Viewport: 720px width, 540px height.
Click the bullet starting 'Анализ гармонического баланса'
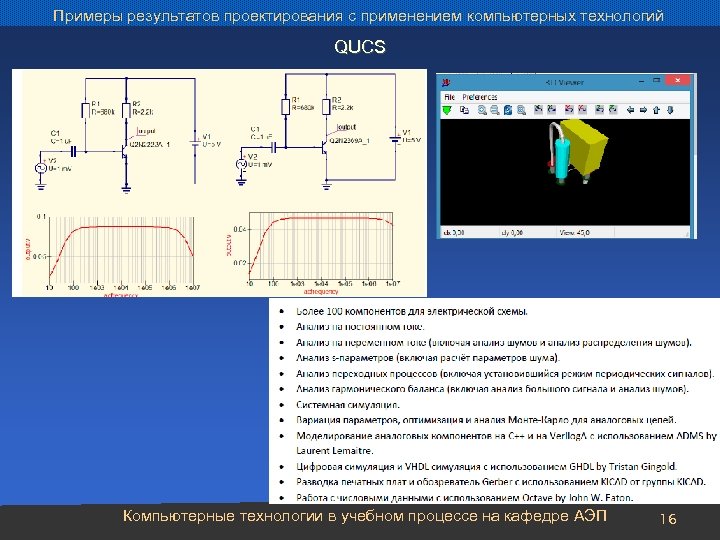(x=492, y=389)
